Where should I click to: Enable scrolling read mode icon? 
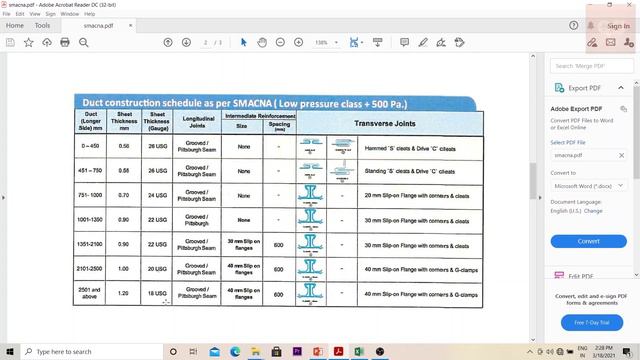pyautogui.click(x=378, y=42)
